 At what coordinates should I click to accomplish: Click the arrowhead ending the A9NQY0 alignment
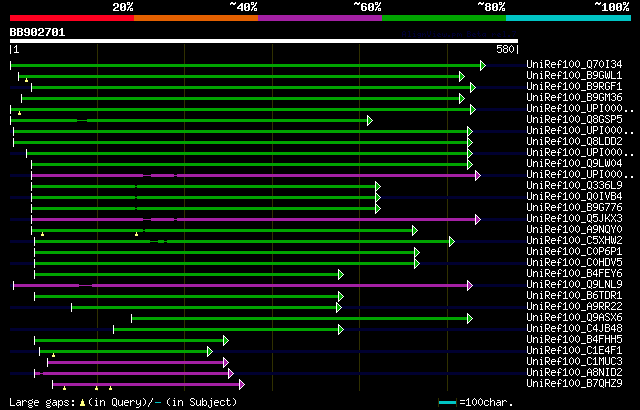pos(415,230)
